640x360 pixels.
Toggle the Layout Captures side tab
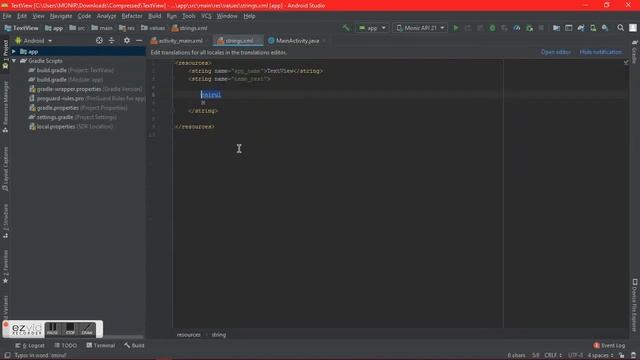[5, 169]
